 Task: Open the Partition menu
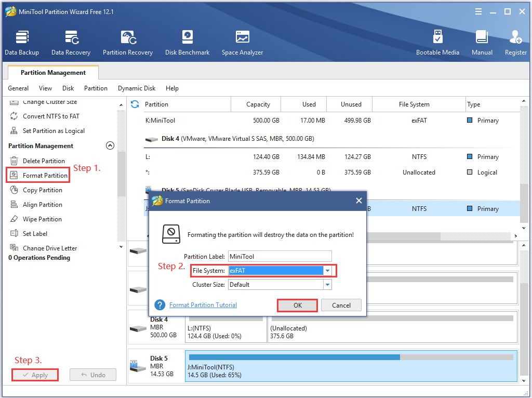point(96,88)
